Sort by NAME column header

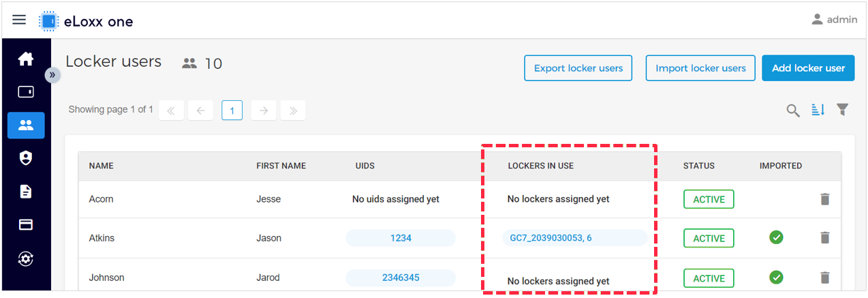(x=101, y=166)
